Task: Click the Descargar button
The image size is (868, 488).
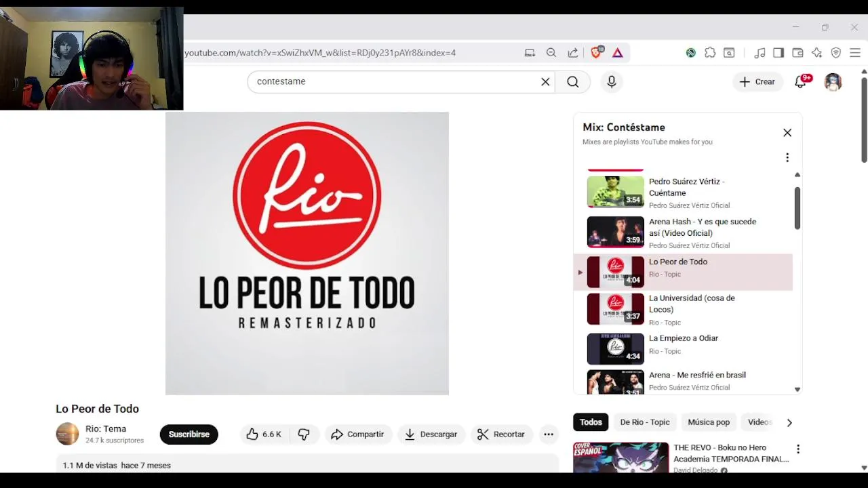Action: tap(431, 434)
